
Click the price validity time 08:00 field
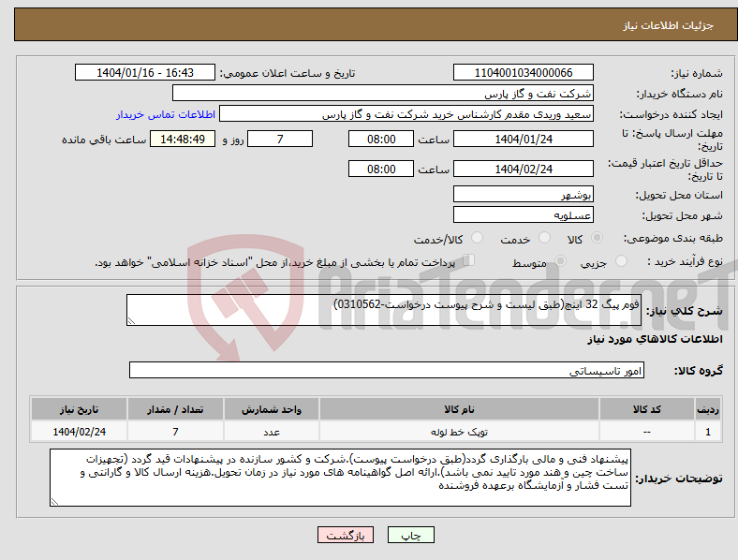(381, 169)
